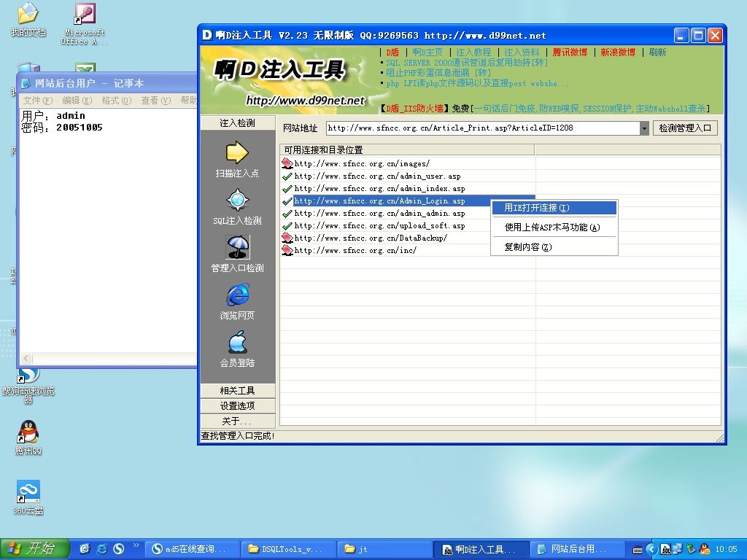747x560 pixels.
Task: Click green checkmark beside admin_admin.asp
Action: [x=287, y=214]
